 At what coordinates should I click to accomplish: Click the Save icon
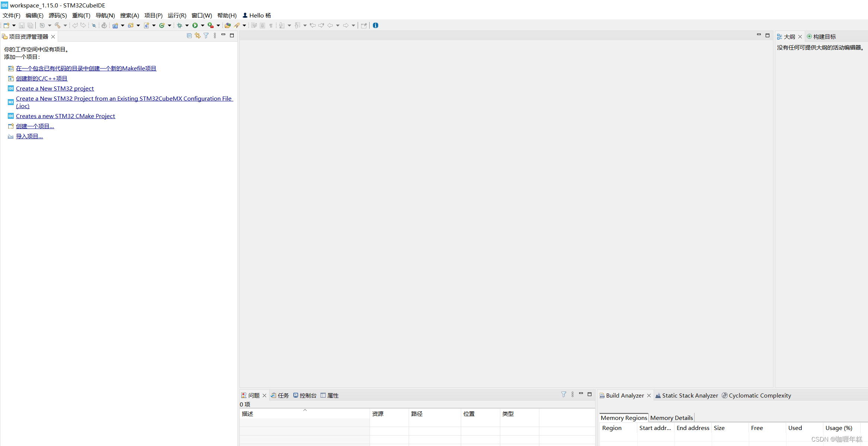[x=22, y=25]
